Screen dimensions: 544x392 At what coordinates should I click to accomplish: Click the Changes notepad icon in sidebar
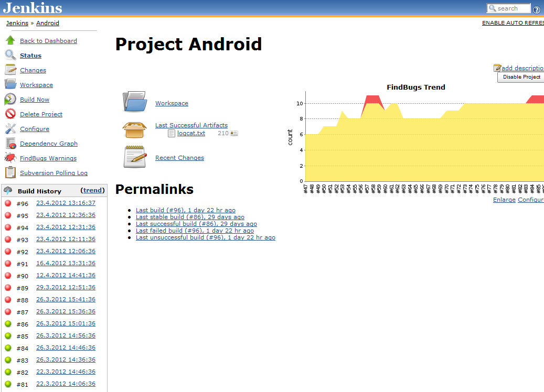(x=10, y=70)
